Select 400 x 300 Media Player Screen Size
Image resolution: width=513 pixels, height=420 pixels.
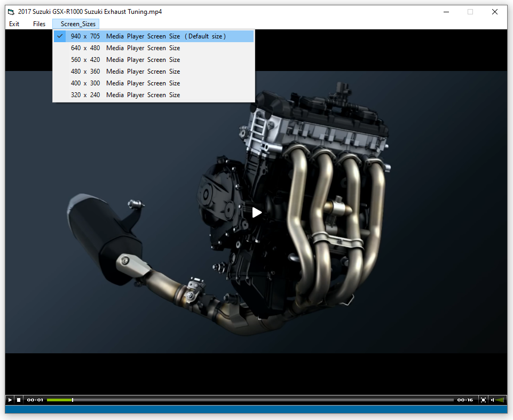(x=154, y=83)
